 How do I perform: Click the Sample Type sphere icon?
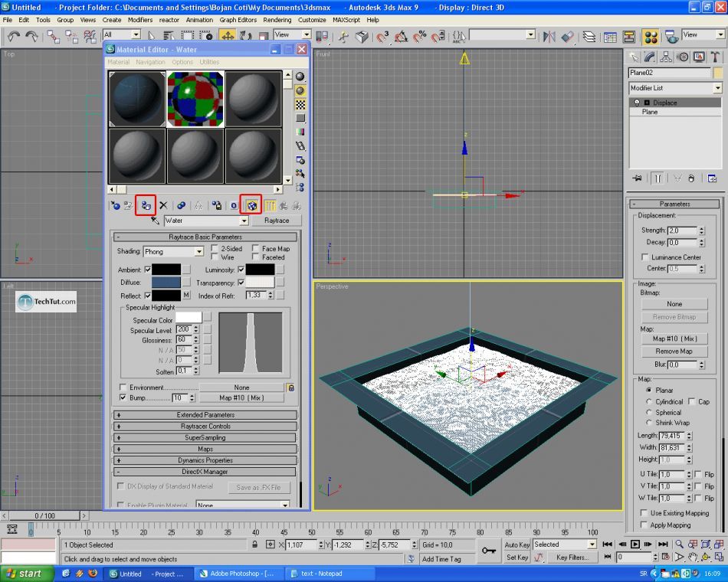[x=300, y=77]
